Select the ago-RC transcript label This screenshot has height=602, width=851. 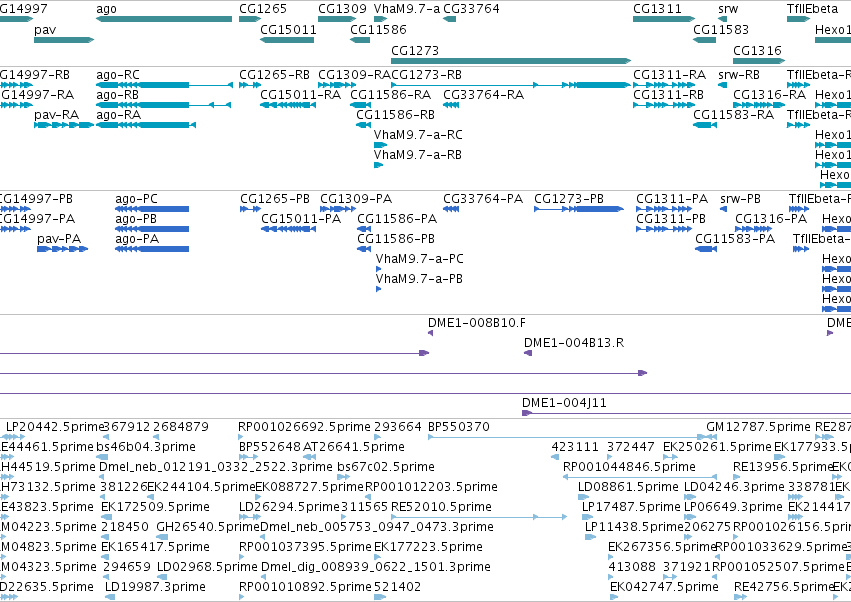[x=118, y=75]
